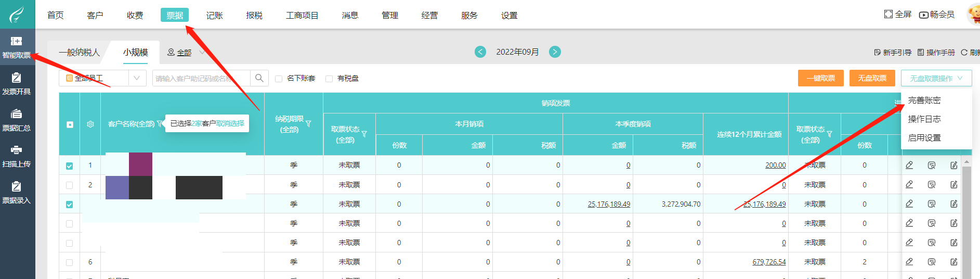
Task: Open 票据汇总 in the left sidebar
Action: [17, 120]
